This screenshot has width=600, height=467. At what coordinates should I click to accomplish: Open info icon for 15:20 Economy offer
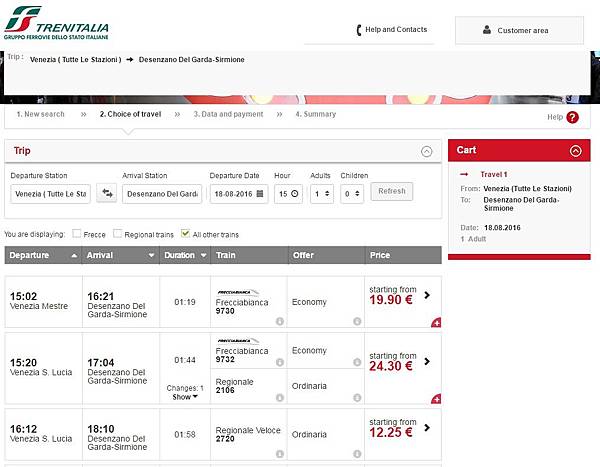[357, 362]
